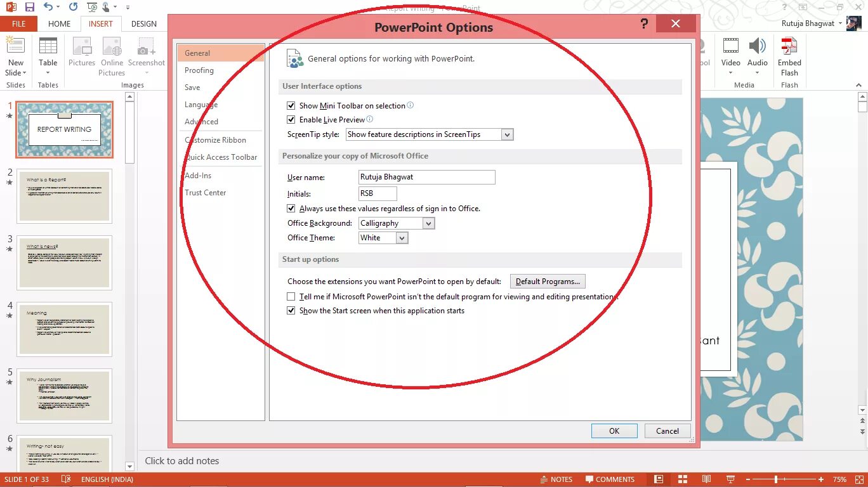Switch to the HOME ribbon tab
868x487 pixels.
[x=59, y=24]
